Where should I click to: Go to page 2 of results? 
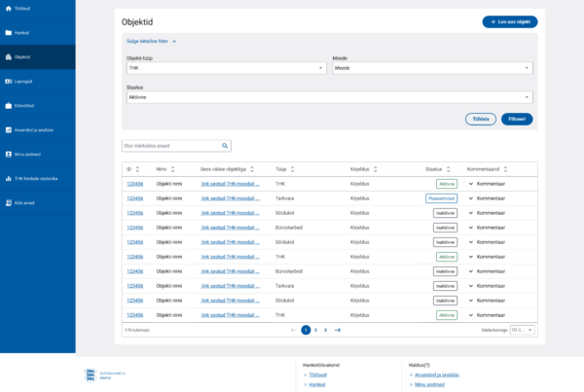point(315,330)
